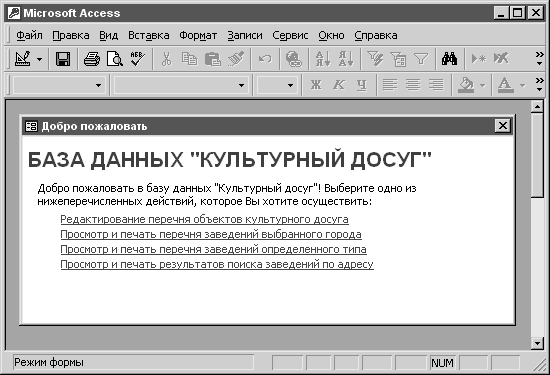
Task: Click the View mode (design) icon
Action: coord(23,59)
